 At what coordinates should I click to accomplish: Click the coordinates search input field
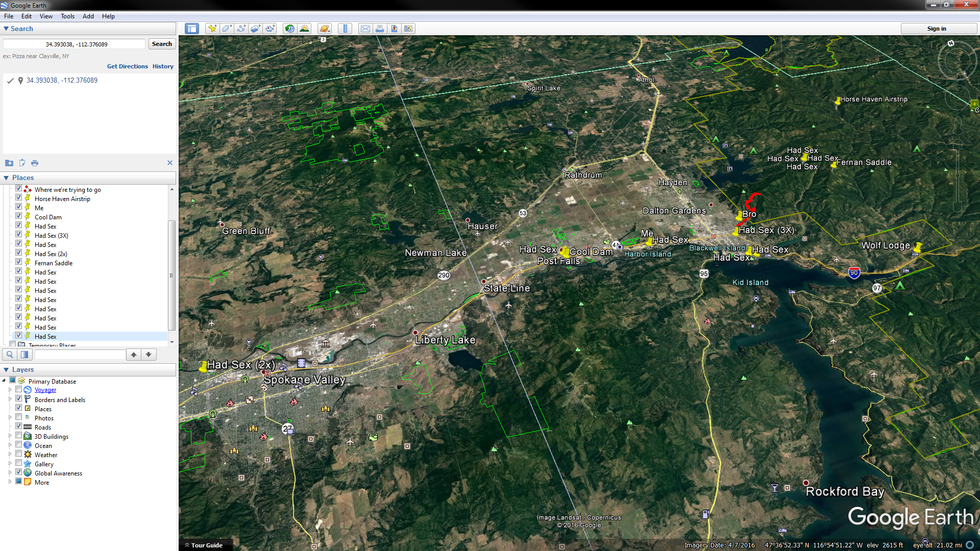pos(75,44)
